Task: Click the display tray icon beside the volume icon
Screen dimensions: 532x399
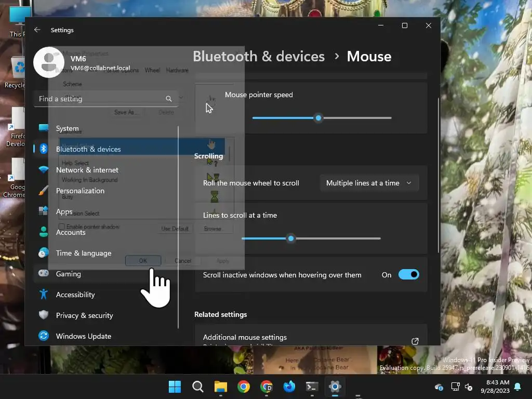Action: 455,387
